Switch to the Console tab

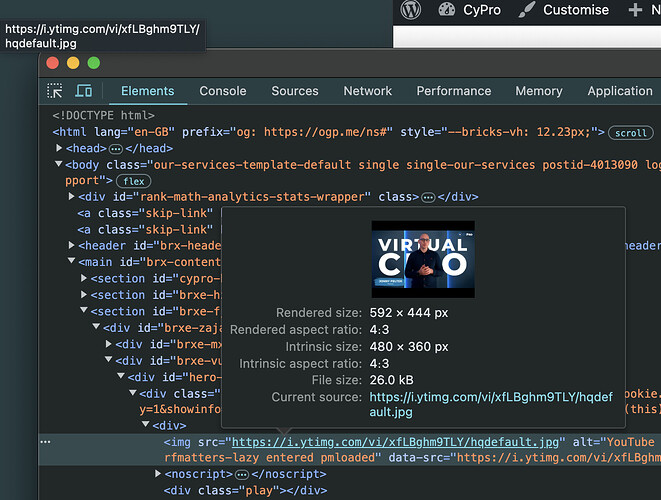(x=222, y=91)
